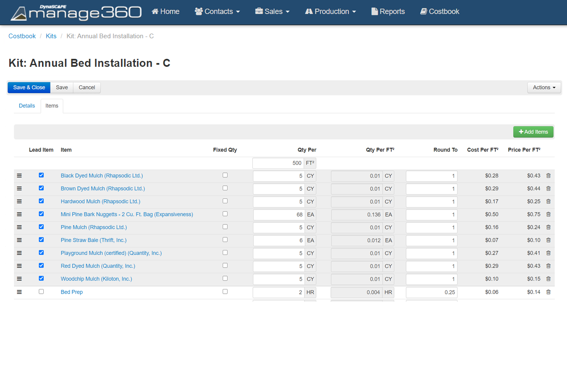Viewport: 567px width, 392px height.
Task: Remove Pine Straw Bale using trash icon
Action: point(548,240)
